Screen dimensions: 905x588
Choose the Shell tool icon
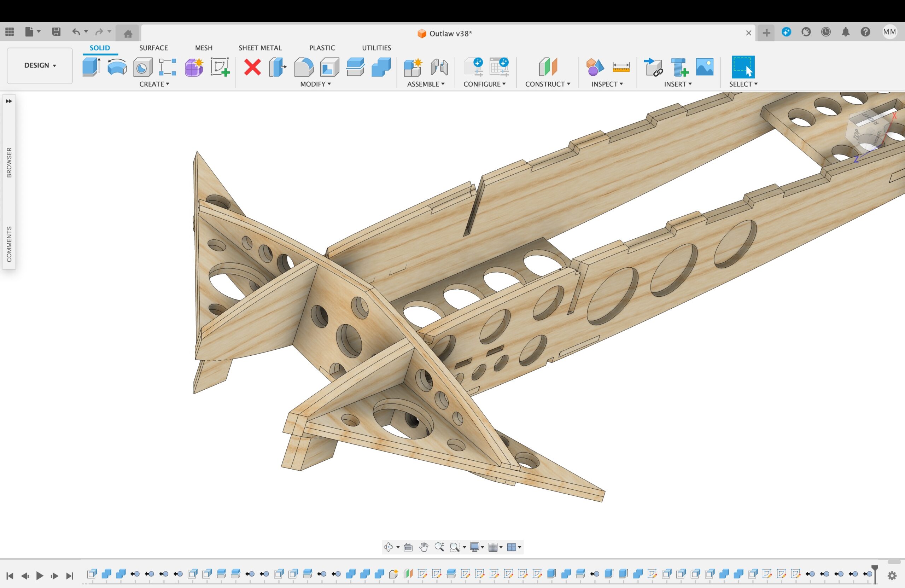329,67
